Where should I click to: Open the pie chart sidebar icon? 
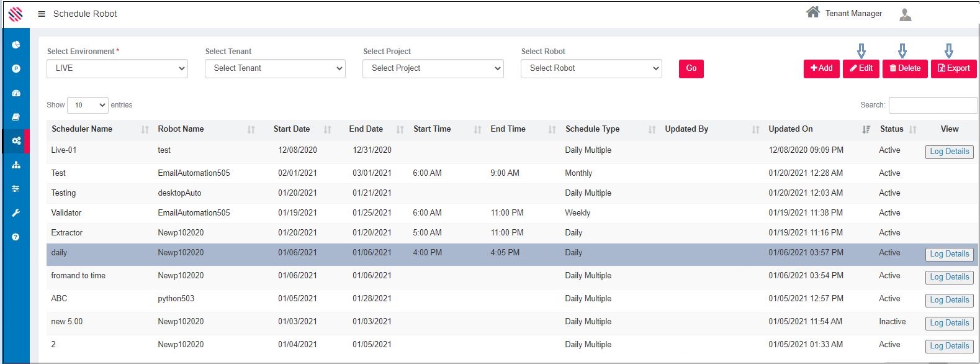coord(16,45)
